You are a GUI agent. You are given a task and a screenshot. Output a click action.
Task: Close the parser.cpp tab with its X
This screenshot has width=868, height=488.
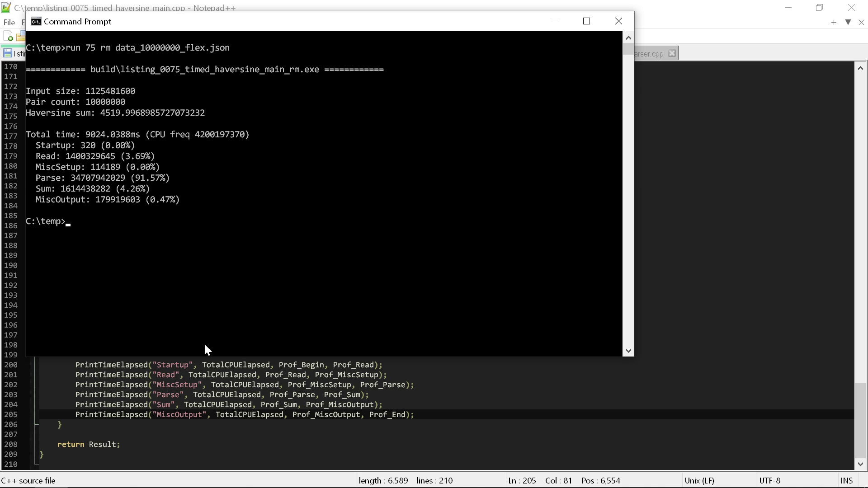click(672, 53)
